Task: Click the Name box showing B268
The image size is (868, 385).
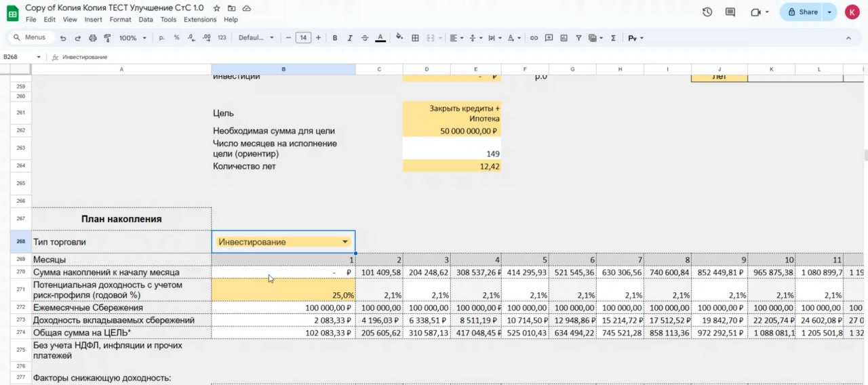Action: [x=18, y=57]
